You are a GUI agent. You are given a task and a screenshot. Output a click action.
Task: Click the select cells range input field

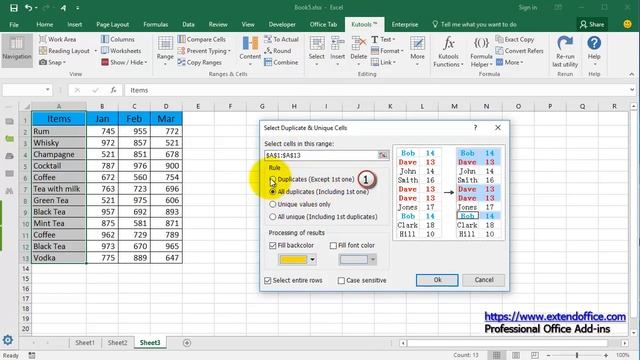[321, 155]
